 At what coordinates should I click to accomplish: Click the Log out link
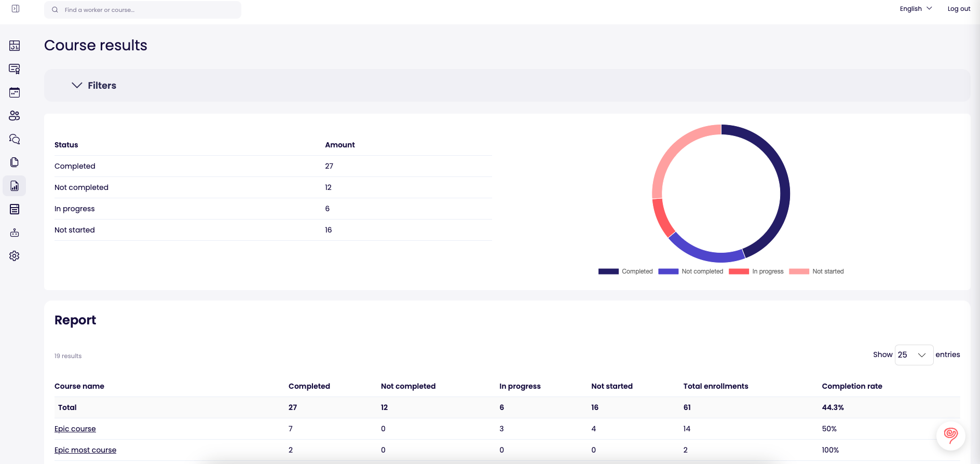(x=959, y=9)
